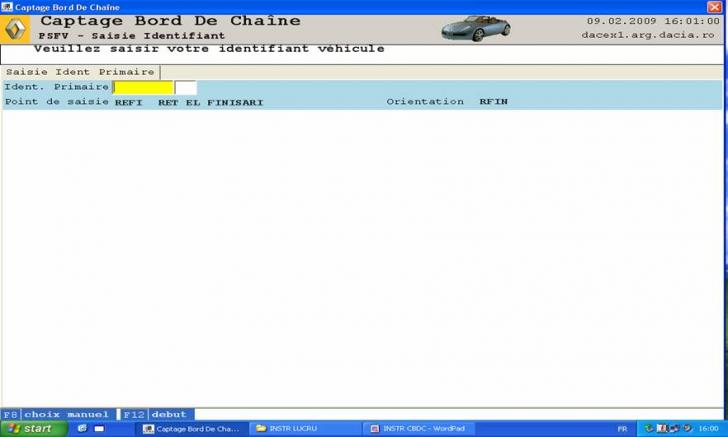Click the convertible car image in header
Image resolution: width=728 pixels, height=437 pixels.
pyautogui.click(x=476, y=28)
